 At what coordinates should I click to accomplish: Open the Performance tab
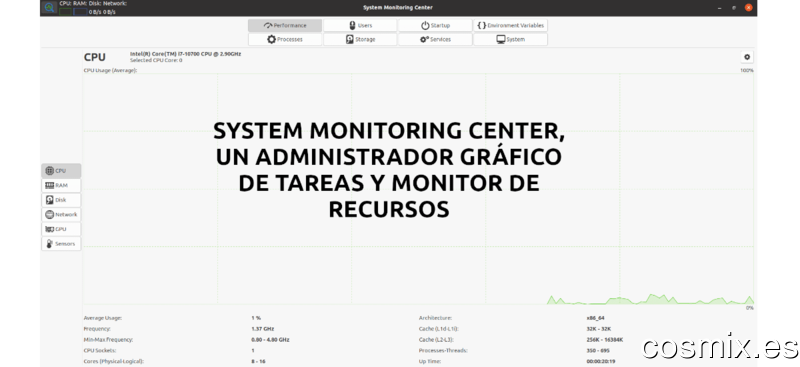coord(285,26)
